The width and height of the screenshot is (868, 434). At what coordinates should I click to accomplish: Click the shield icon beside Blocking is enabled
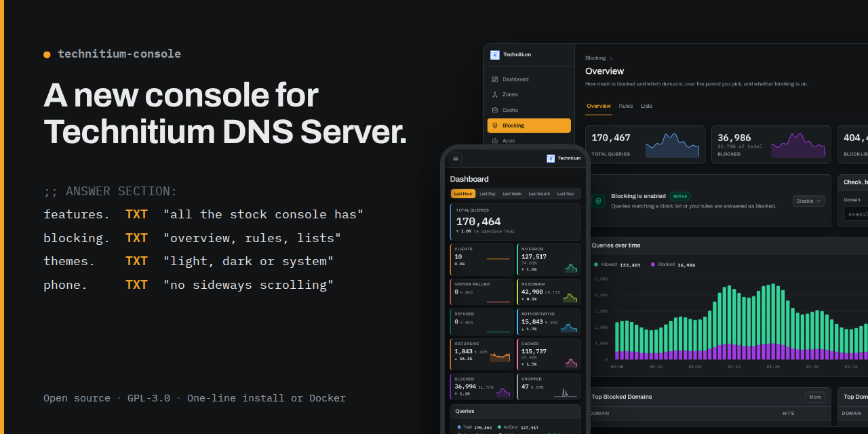tap(598, 201)
